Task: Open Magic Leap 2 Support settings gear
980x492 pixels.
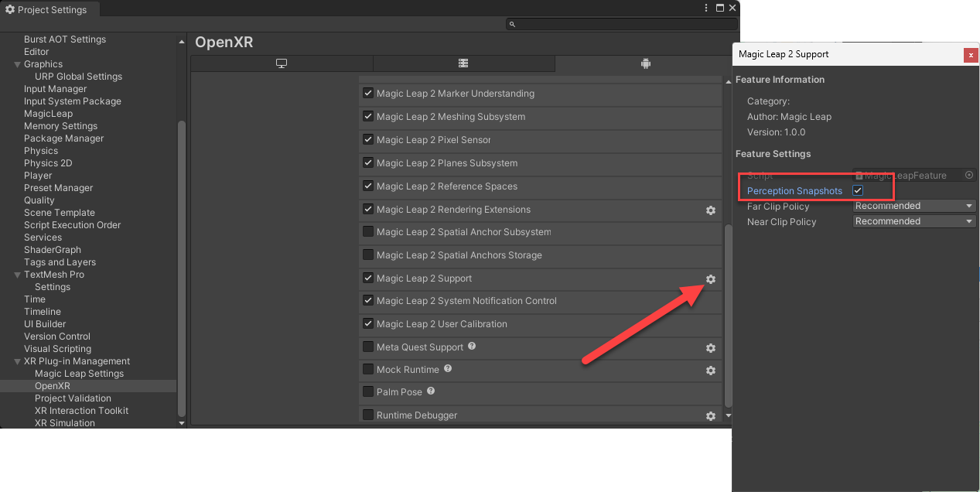Action: [x=710, y=279]
